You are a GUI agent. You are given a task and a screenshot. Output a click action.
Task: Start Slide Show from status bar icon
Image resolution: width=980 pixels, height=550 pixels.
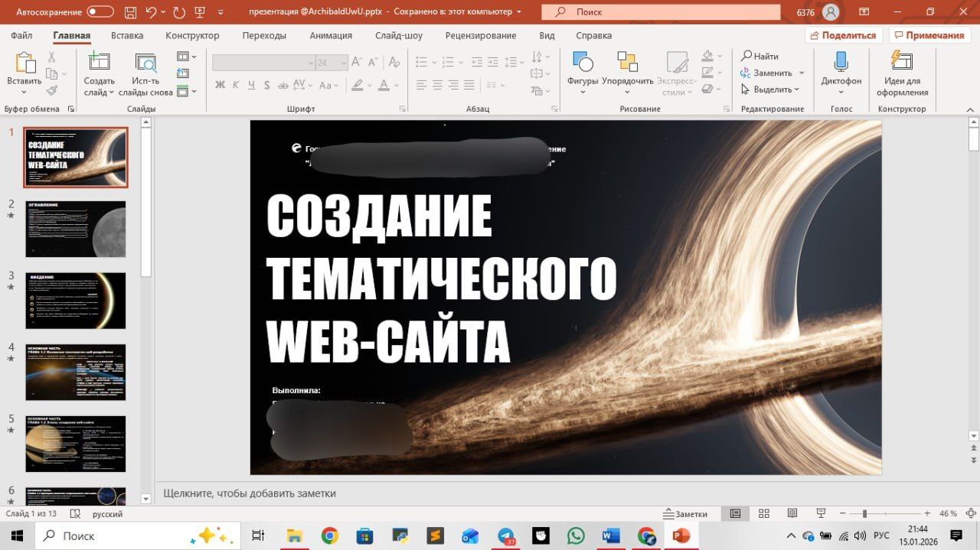pyautogui.click(x=820, y=513)
